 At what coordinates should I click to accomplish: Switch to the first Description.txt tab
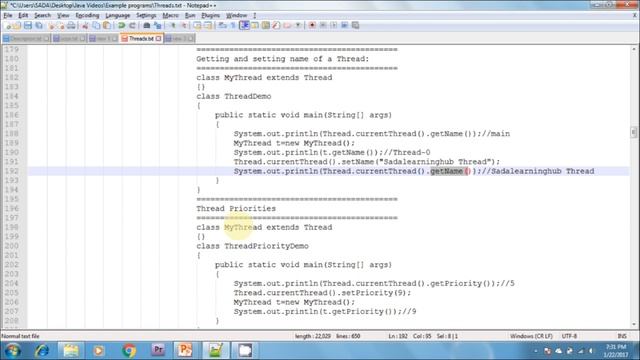click(x=26, y=38)
